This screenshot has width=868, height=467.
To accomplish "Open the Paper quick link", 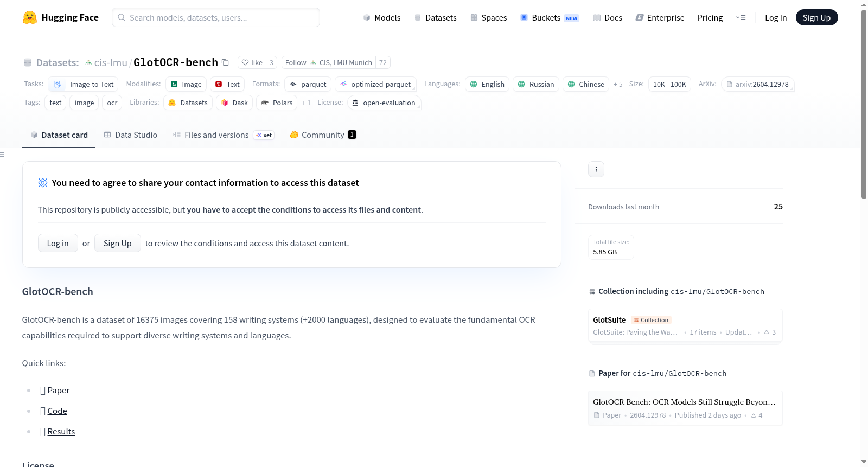I will tap(59, 391).
